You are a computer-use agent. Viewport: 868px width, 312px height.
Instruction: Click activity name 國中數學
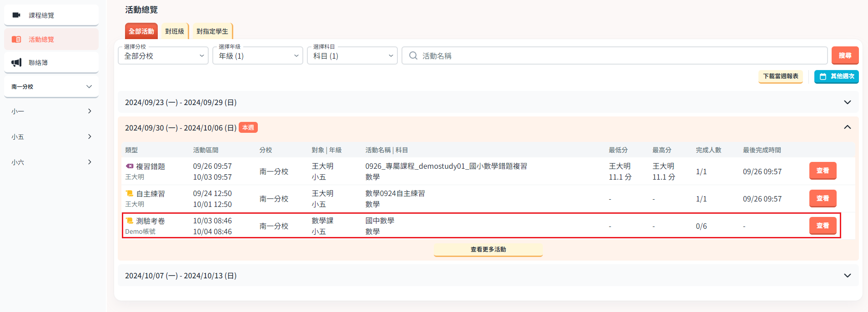click(x=380, y=221)
